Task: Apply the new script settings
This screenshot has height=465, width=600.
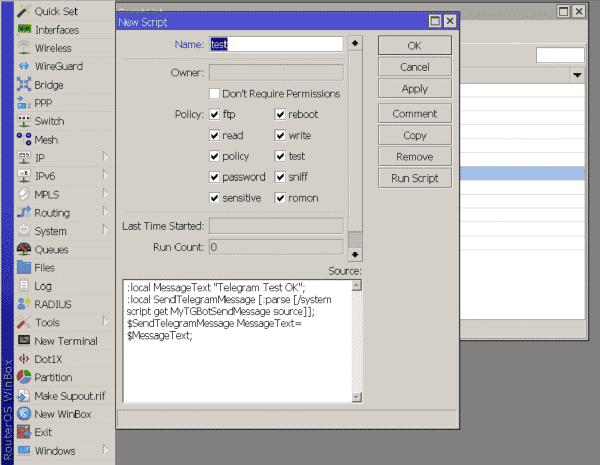Action: [x=415, y=89]
